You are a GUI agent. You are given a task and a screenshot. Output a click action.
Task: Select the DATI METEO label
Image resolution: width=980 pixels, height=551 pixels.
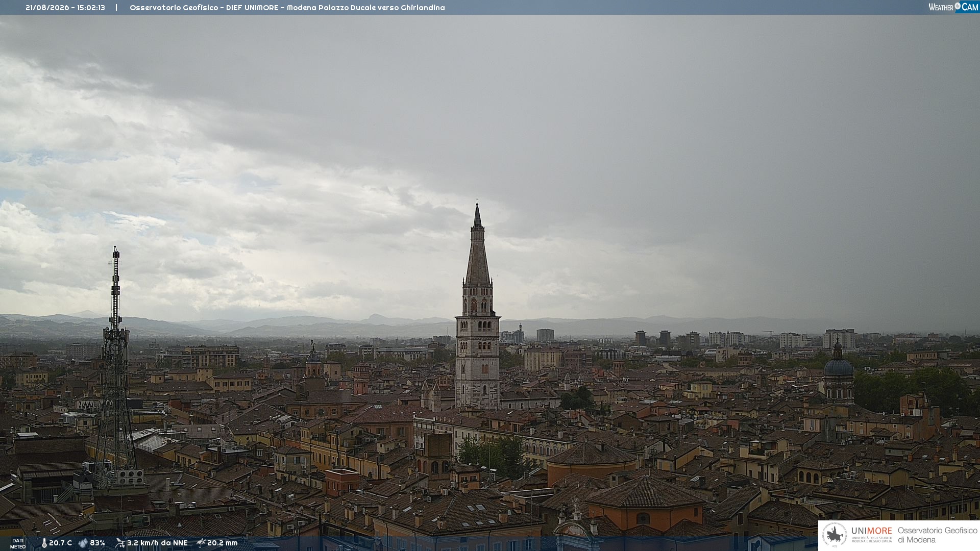[x=18, y=543]
